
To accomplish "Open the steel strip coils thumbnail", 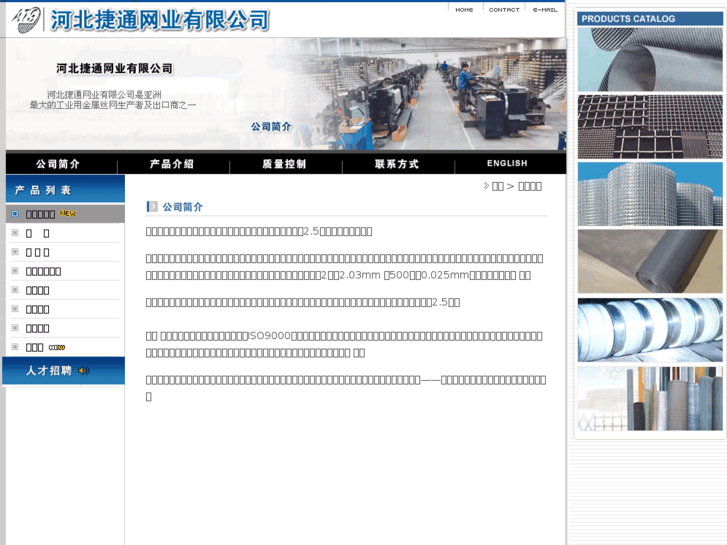I will [650, 330].
